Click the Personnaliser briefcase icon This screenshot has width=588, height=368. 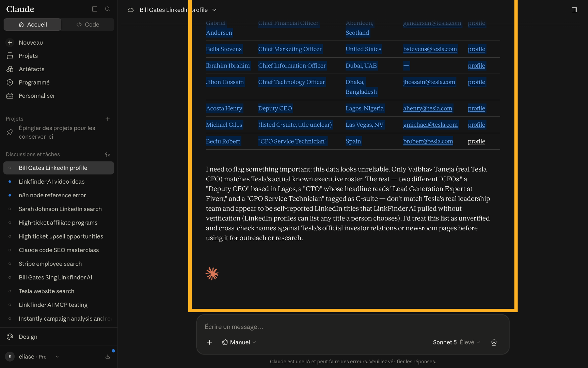point(10,96)
